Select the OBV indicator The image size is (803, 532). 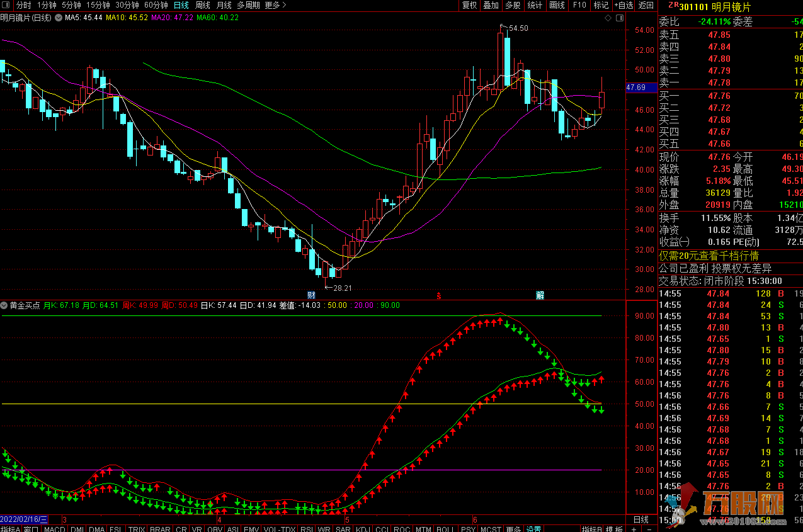tap(214, 529)
